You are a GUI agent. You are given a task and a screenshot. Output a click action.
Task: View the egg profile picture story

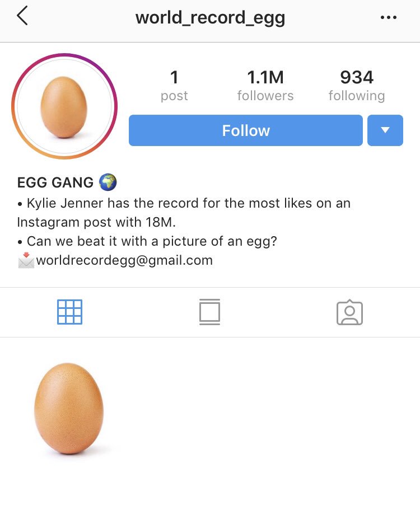[64, 106]
